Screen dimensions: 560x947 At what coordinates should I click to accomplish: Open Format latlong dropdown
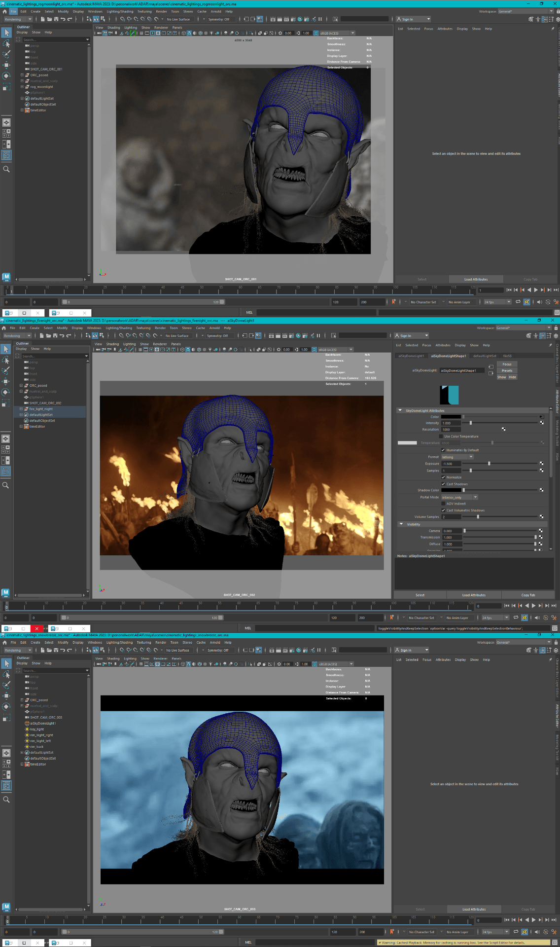(x=457, y=457)
